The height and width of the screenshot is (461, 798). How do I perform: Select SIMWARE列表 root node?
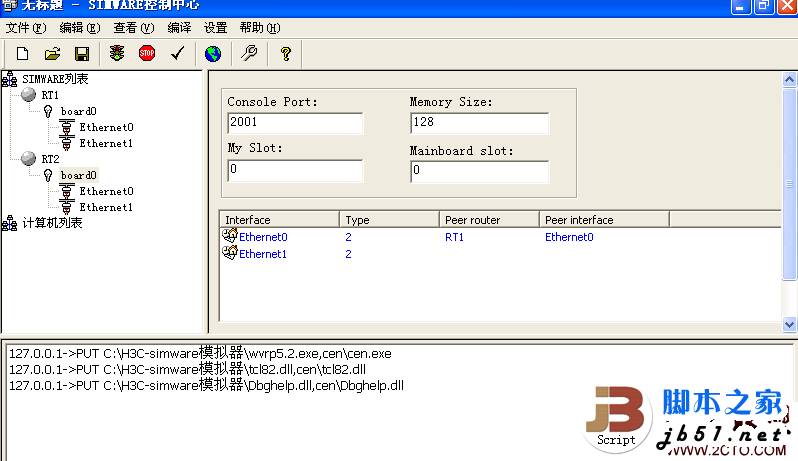point(55,79)
